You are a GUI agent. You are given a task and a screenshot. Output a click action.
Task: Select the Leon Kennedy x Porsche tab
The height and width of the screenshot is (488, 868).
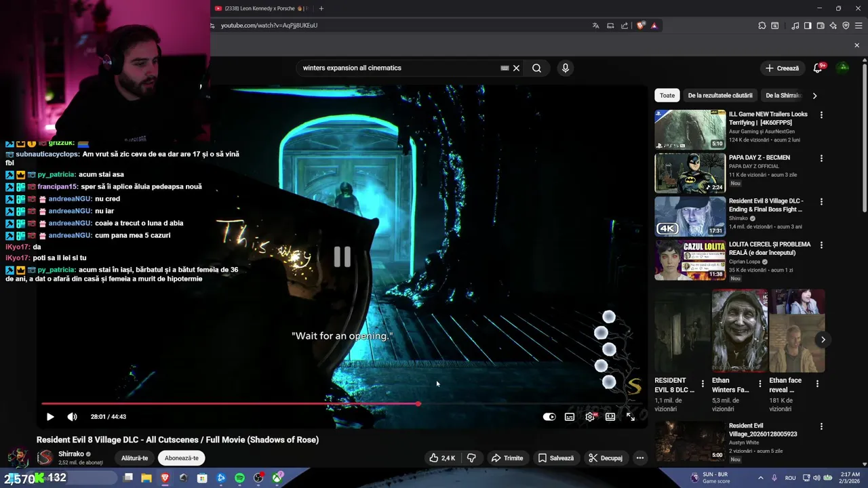point(261,9)
